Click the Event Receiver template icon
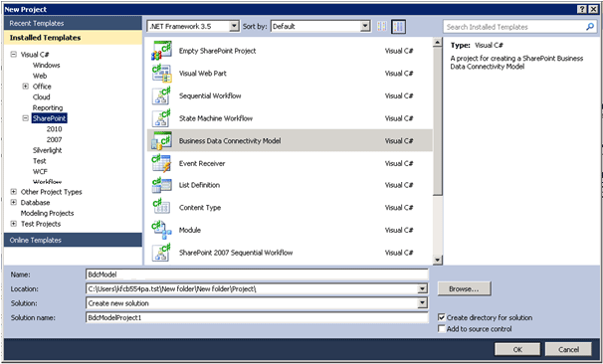 (161, 163)
